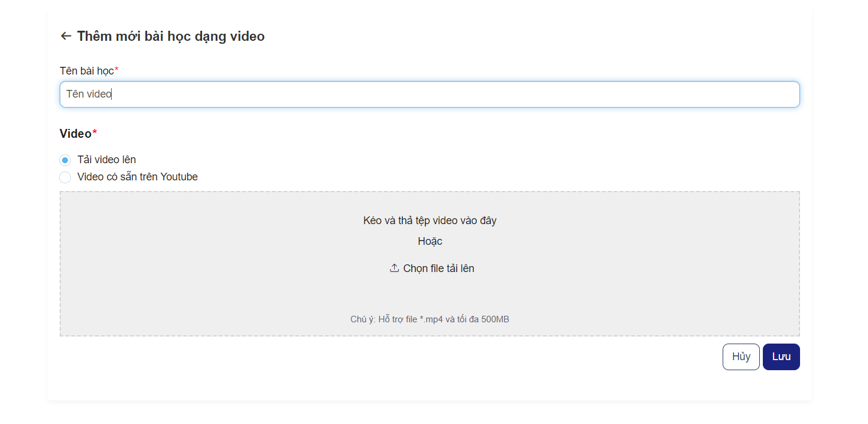Click the file format note about *.mp4

(x=430, y=319)
